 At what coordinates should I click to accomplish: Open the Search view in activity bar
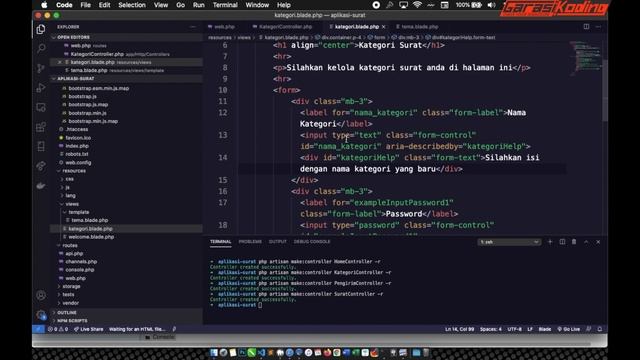point(41,48)
